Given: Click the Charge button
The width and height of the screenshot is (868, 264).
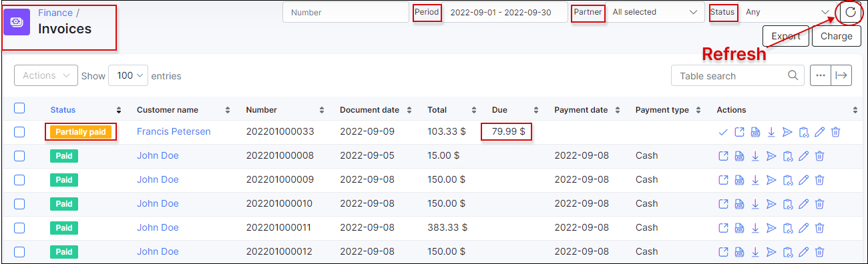Looking at the screenshot, I should tap(836, 36).
